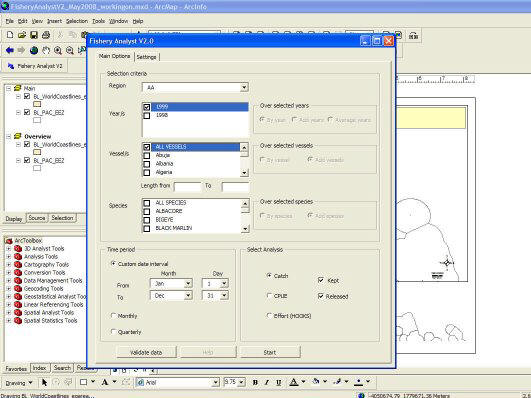Image resolution: width=531 pixels, height=398 pixels.
Task: Click the New document icon
Action: (10, 35)
